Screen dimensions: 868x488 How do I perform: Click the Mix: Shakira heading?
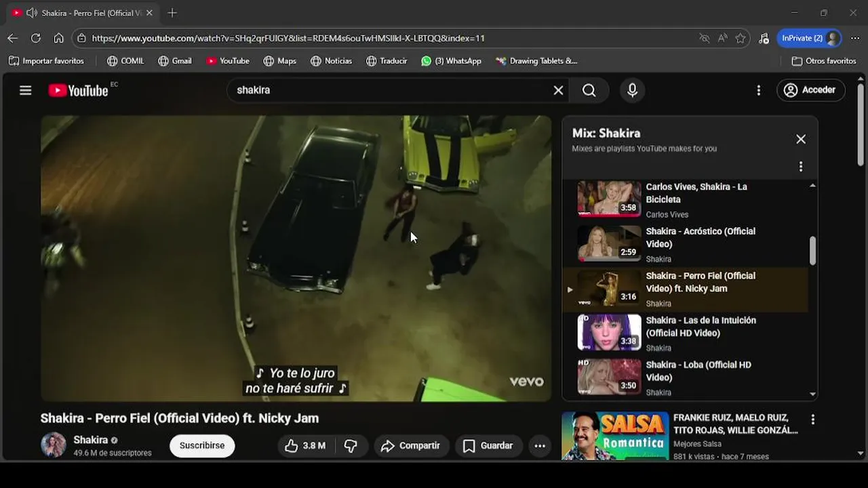[606, 134]
